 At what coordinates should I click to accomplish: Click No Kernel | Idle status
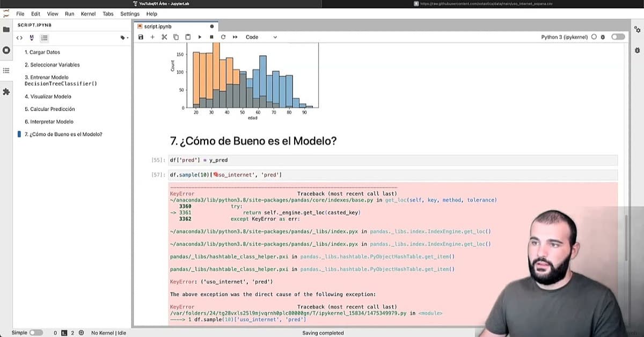109,333
